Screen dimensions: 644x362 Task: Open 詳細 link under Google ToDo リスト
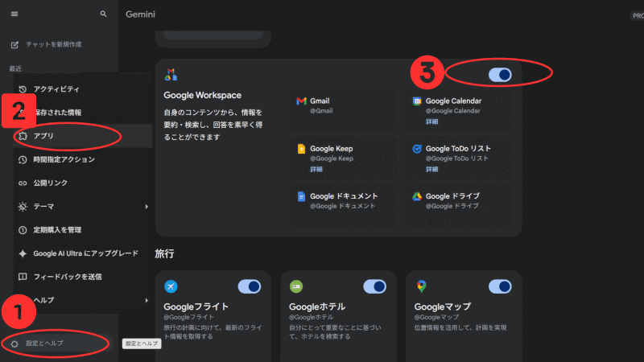coord(431,169)
